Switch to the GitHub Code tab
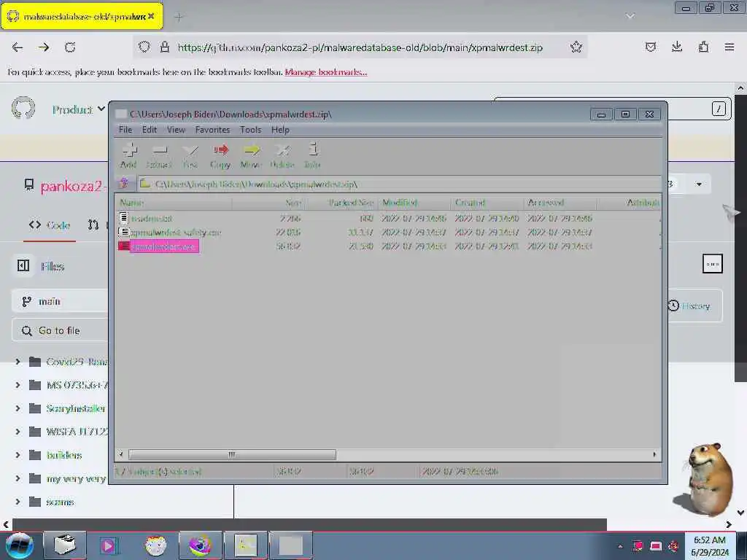The image size is (747, 560). point(50,225)
